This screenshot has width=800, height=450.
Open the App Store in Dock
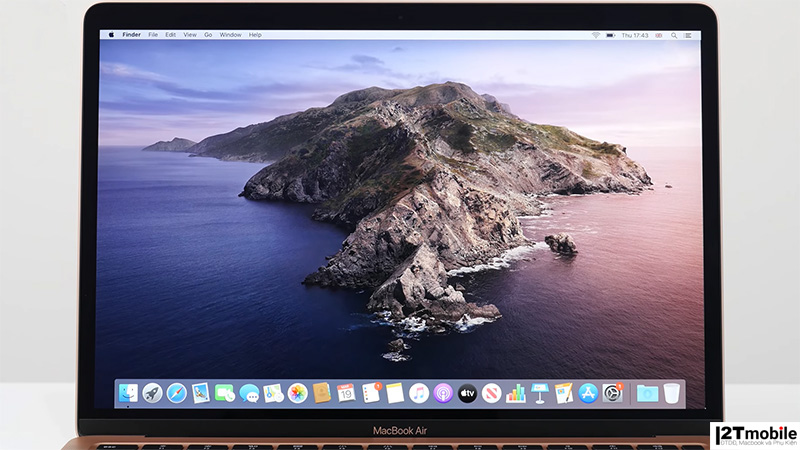(x=588, y=393)
